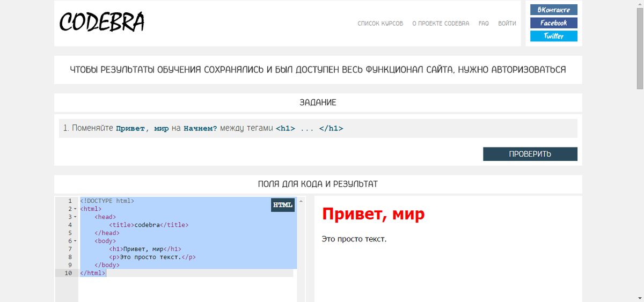Click the closing </head> code line

(x=107, y=233)
